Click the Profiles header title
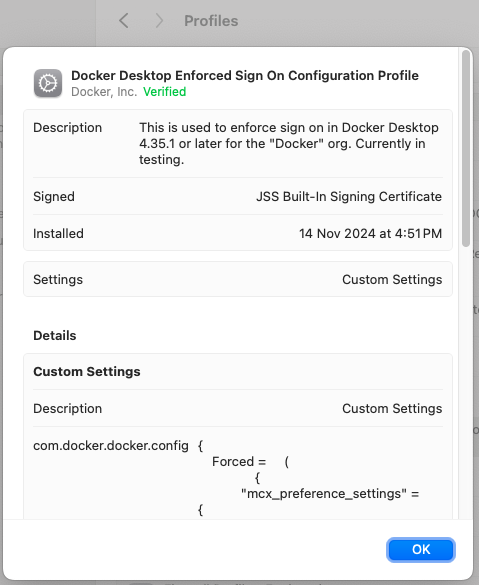The image size is (479, 585). [x=211, y=21]
